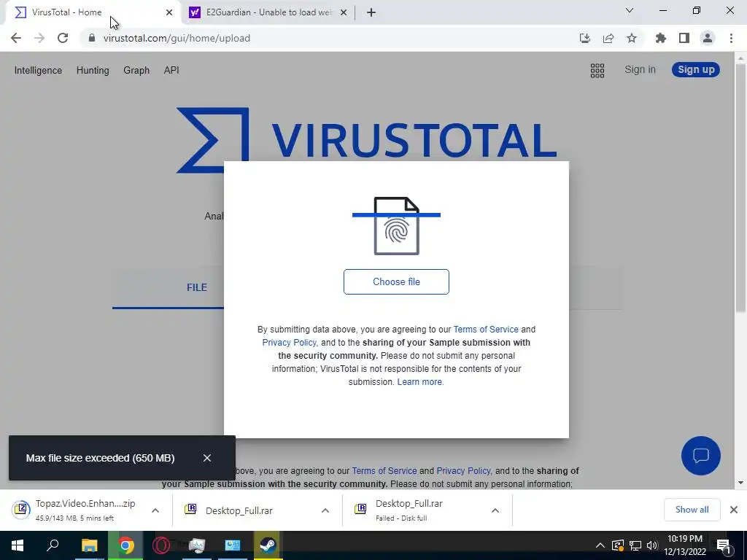Click the Learn more link

[x=420, y=382]
